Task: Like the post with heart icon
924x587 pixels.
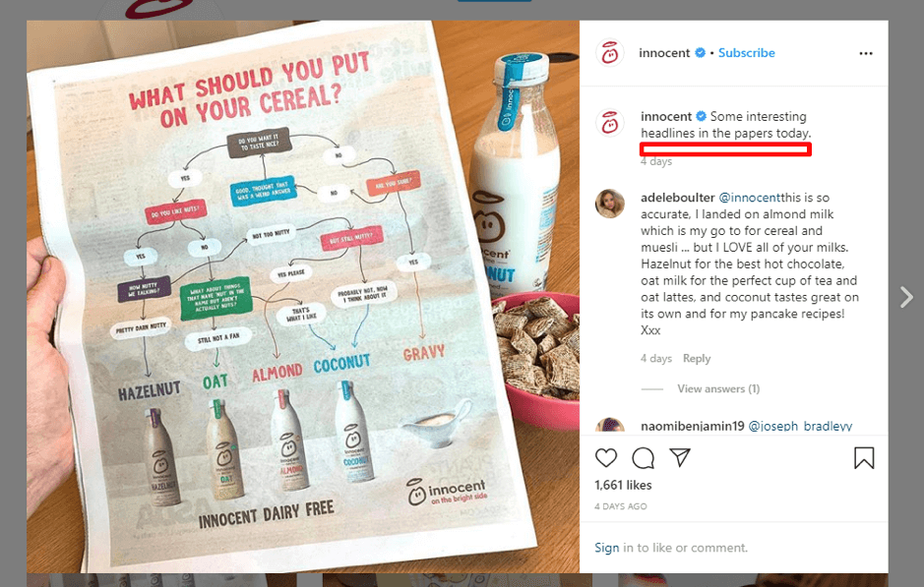Action: [606, 458]
